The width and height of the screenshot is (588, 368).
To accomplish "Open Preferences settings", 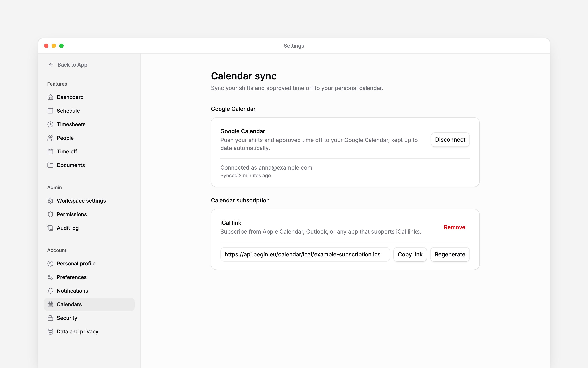I will 89,277.
